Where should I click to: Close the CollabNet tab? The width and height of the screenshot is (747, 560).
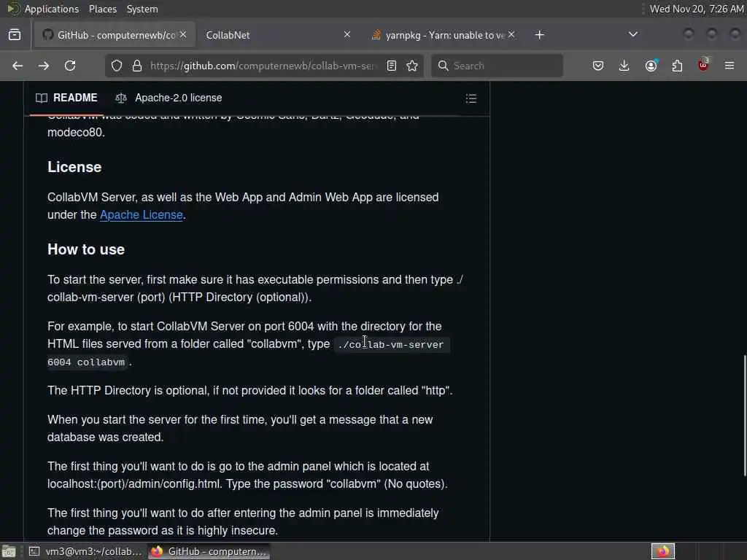(347, 35)
